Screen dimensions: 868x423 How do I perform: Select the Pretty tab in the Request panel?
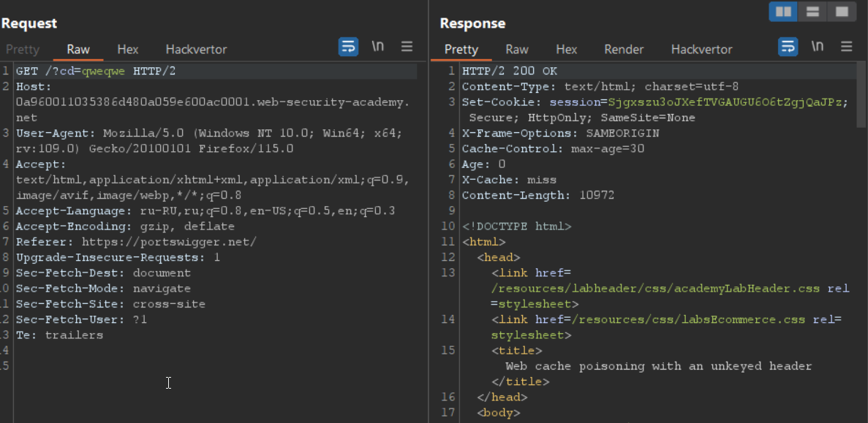[22, 50]
